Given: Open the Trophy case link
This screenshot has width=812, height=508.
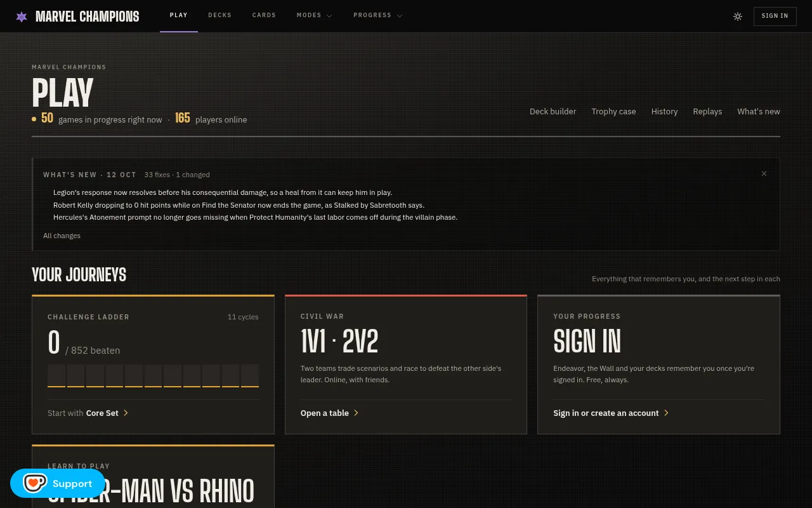Looking at the screenshot, I should click(613, 111).
